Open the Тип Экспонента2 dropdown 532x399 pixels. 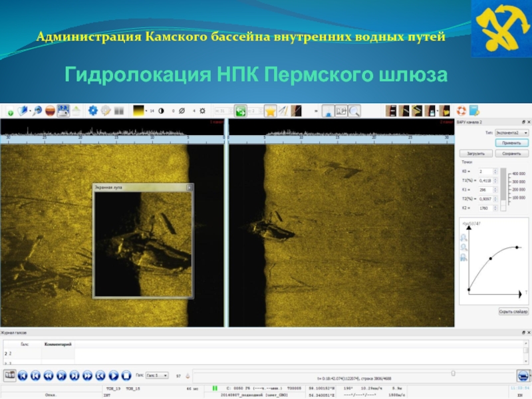pyautogui.click(x=511, y=132)
